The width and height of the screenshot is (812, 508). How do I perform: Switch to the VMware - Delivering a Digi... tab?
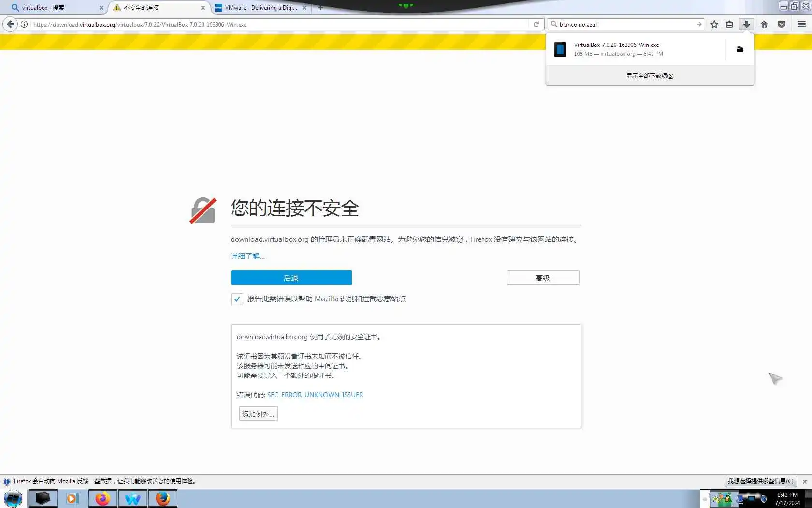[261, 8]
